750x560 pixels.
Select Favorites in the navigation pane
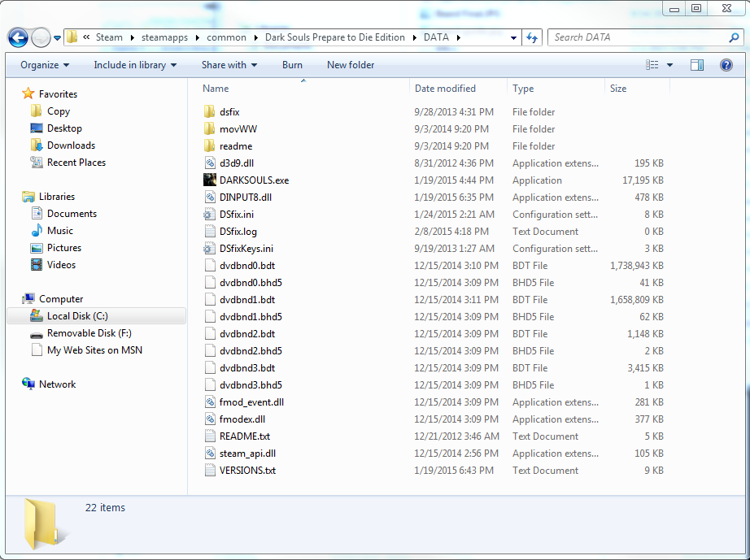click(x=58, y=94)
